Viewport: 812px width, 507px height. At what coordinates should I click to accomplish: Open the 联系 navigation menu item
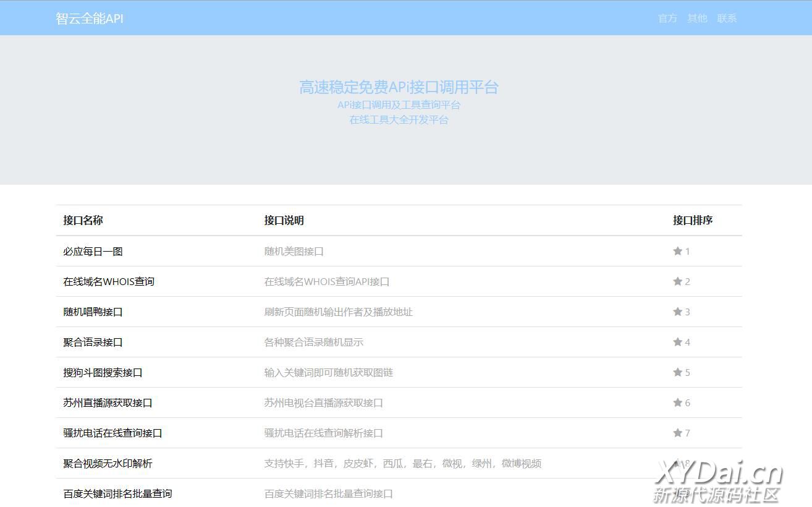click(727, 19)
